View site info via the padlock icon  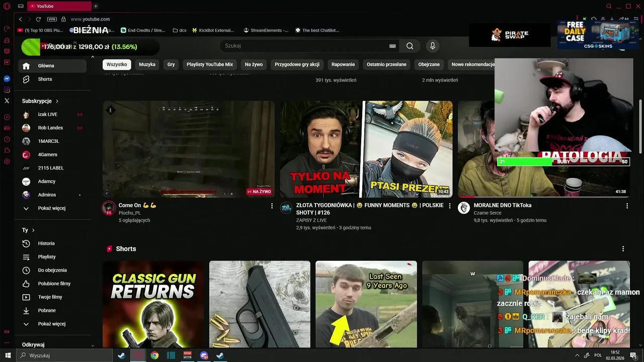[63, 19]
